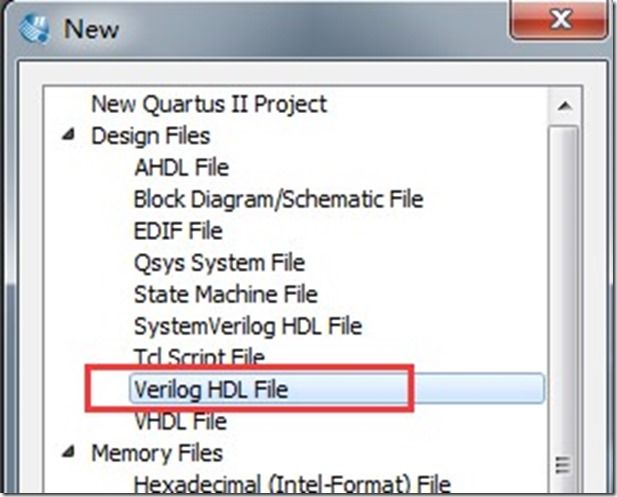This screenshot has width=617, height=497.
Task: Collapse the Memory Files category
Action: tap(69, 452)
